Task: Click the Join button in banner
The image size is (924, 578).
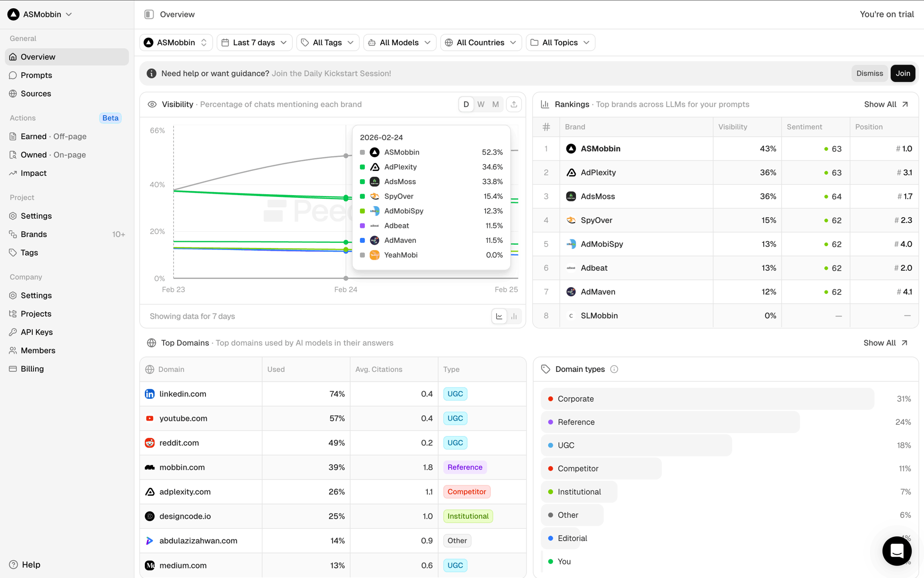Action: (x=903, y=73)
